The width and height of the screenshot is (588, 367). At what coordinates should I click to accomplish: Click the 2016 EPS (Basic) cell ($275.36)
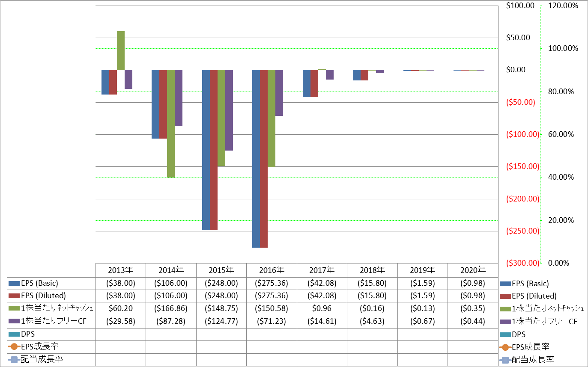click(272, 283)
